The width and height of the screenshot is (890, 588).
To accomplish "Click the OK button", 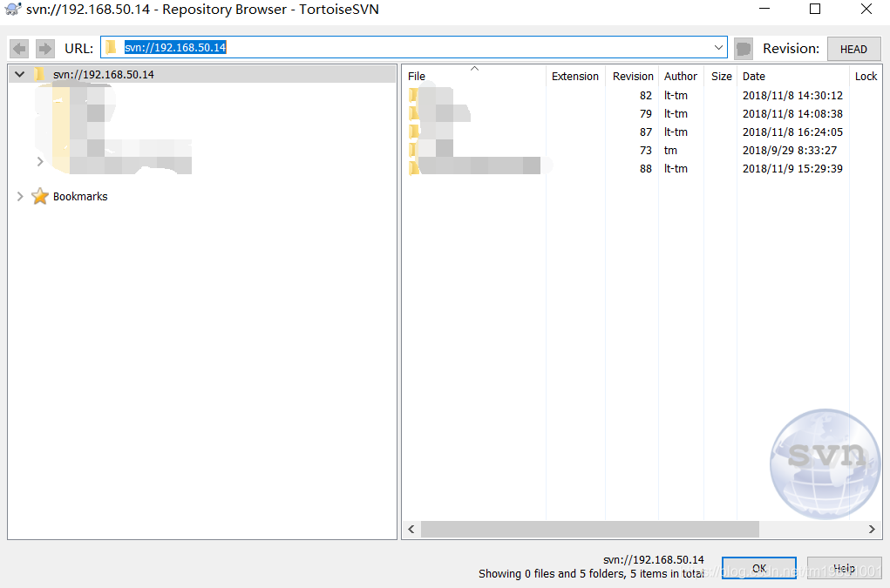I will tap(759, 568).
